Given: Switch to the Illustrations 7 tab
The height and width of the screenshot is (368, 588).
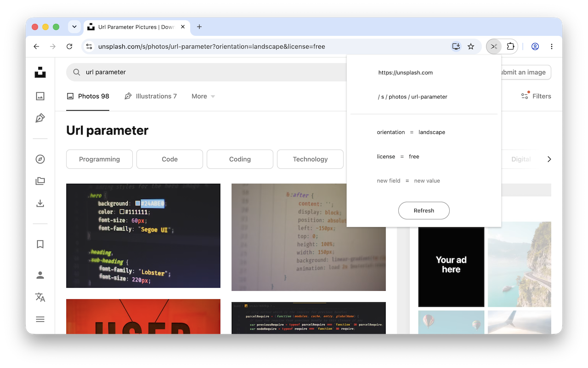Looking at the screenshot, I should click(x=151, y=96).
